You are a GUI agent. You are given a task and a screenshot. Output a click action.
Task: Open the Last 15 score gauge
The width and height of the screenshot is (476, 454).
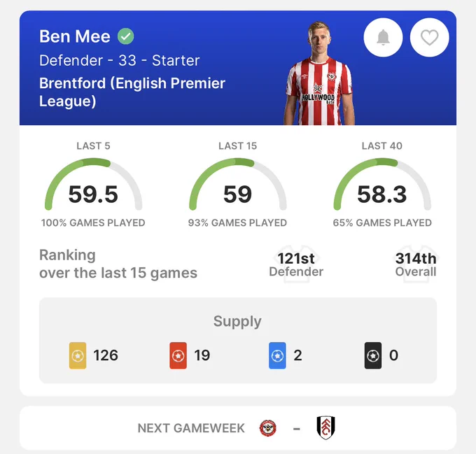[238, 185]
